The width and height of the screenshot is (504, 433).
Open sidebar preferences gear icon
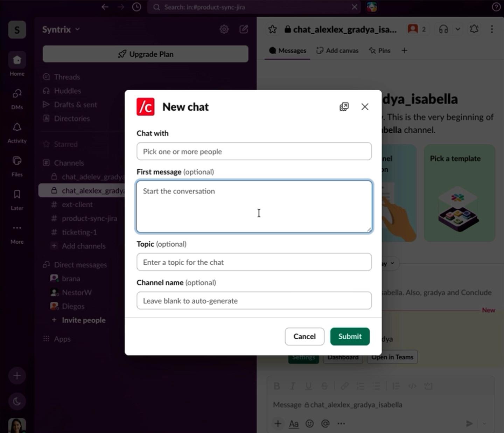click(x=224, y=29)
